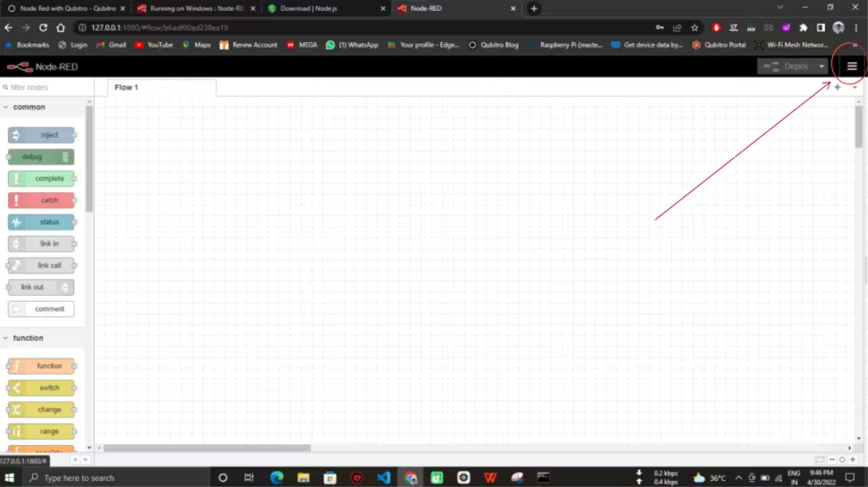Select the switch node
This screenshot has width=868, height=487.
point(41,388)
